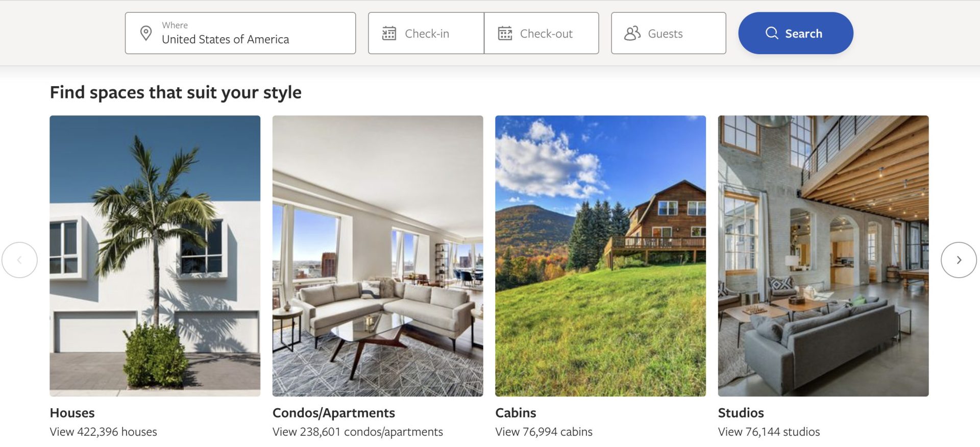Click the magnifier icon in Search button
Image resolution: width=980 pixels, height=447 pixels.
click(772, 33)
